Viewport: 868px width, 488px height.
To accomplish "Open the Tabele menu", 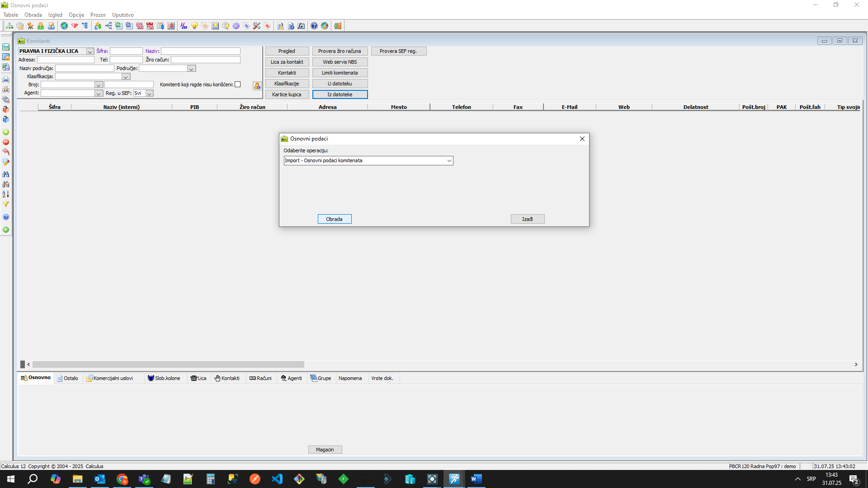I will coord(11,15).
